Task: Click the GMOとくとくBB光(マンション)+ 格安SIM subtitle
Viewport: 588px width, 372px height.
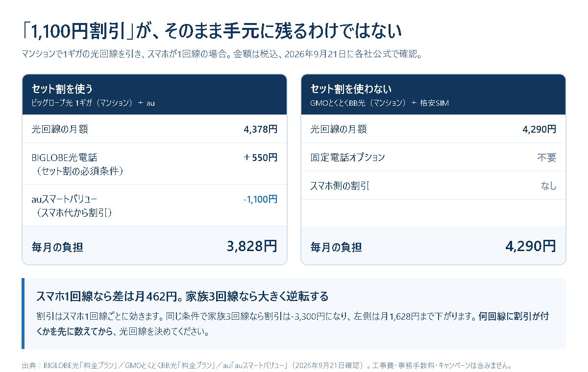Action: tap(380, 103)
